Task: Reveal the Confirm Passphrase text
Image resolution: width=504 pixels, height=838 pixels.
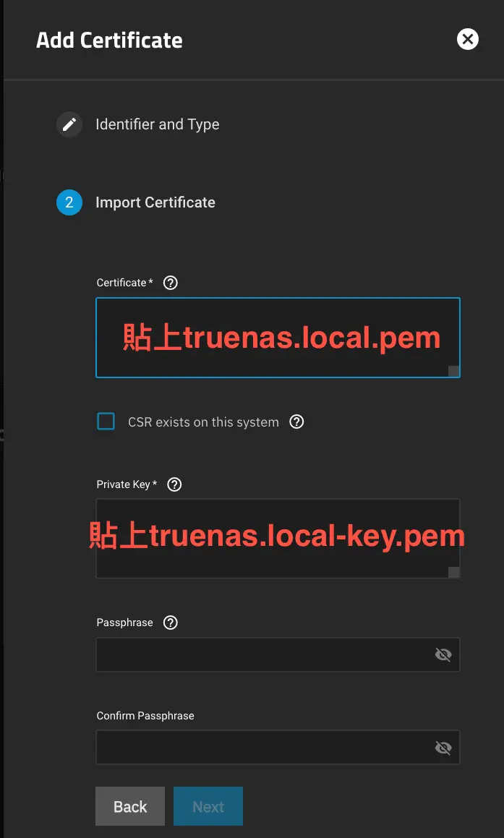Action: [443, 747]
